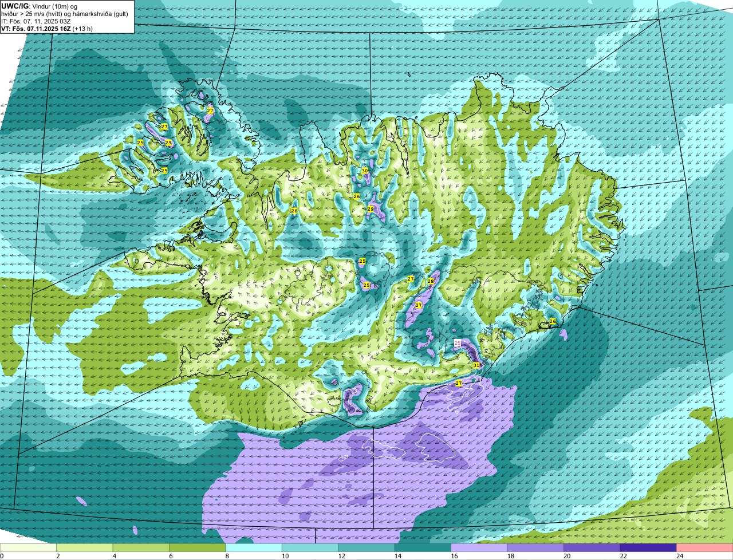Select the 'IT: Fös. 07. 11. 2025 03Z' line

[36, 21]
